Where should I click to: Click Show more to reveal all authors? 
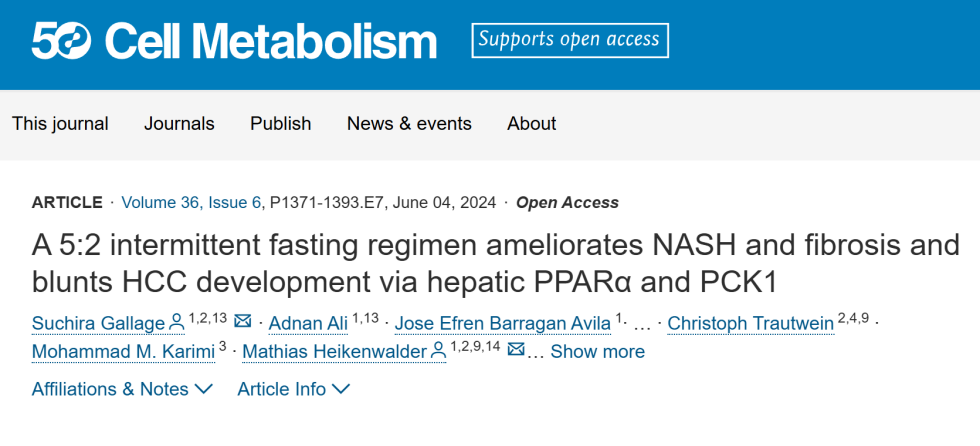597,352
